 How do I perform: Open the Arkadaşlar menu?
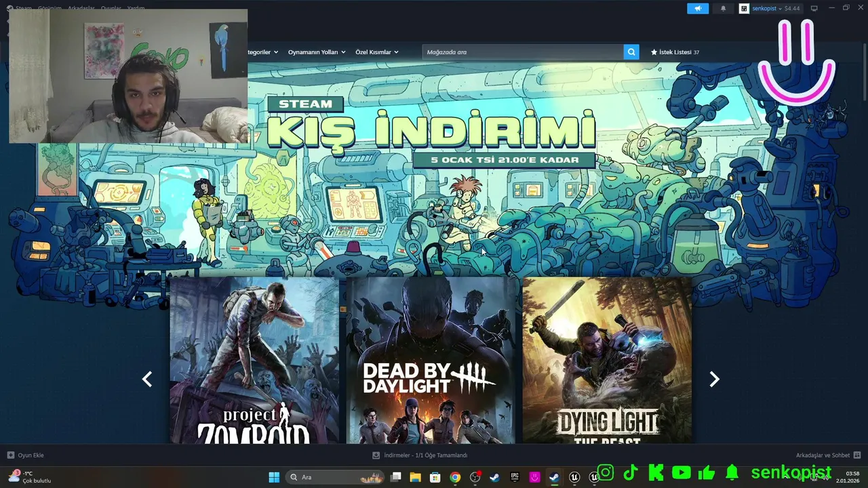coord(81,8)
